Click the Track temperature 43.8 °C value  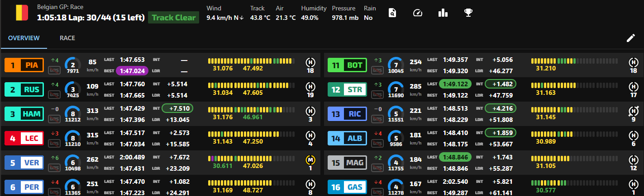(x=260, y=18)
